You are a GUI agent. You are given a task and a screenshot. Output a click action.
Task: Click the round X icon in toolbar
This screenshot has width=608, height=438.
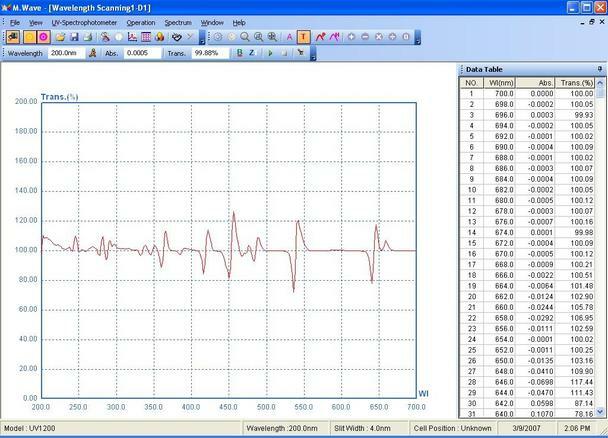pyautogui.click(x=379, y=37)
